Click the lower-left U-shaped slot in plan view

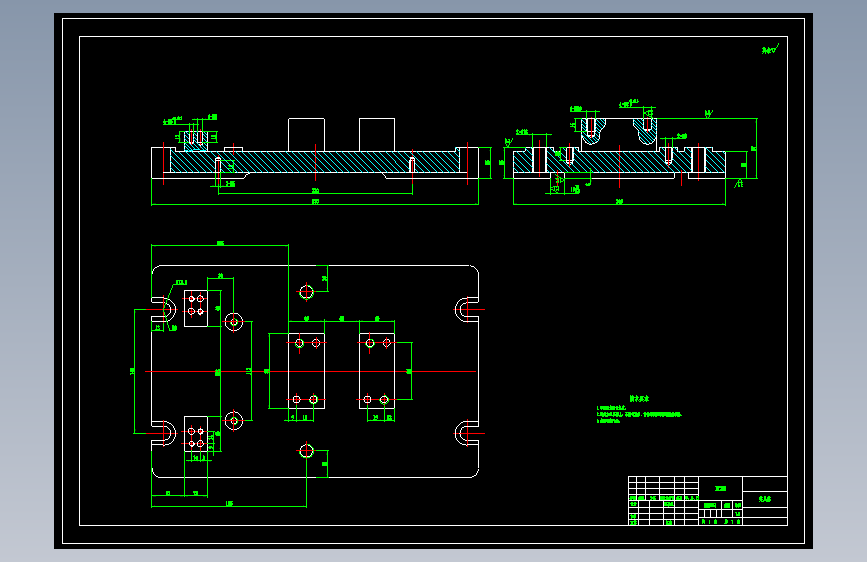pyautogui.click(x=164, y=434)
